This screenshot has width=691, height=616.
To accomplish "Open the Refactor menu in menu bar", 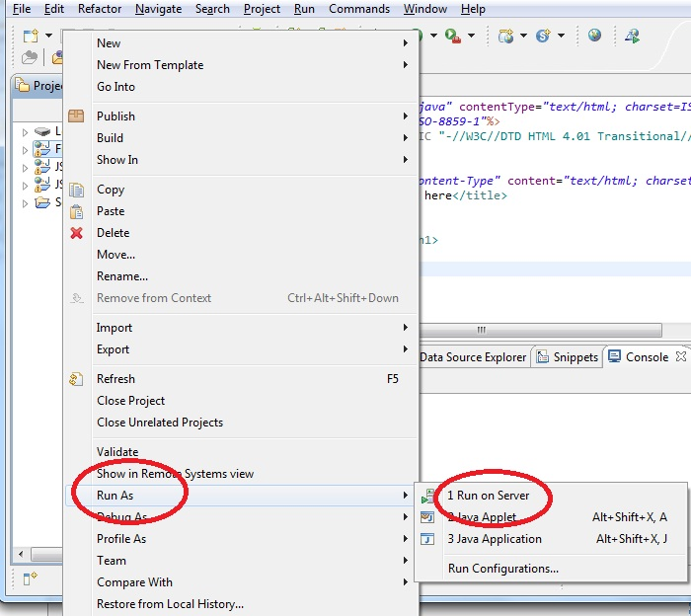I will tap(100, 9).
